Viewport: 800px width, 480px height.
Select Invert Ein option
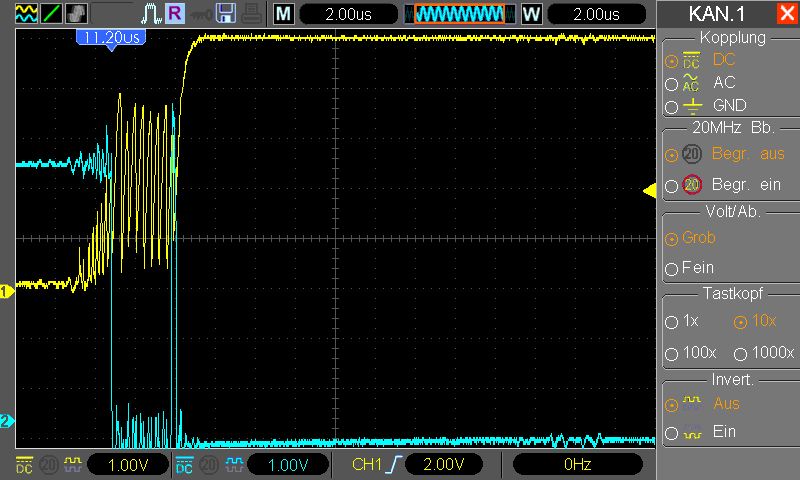(x=671, y=434)
